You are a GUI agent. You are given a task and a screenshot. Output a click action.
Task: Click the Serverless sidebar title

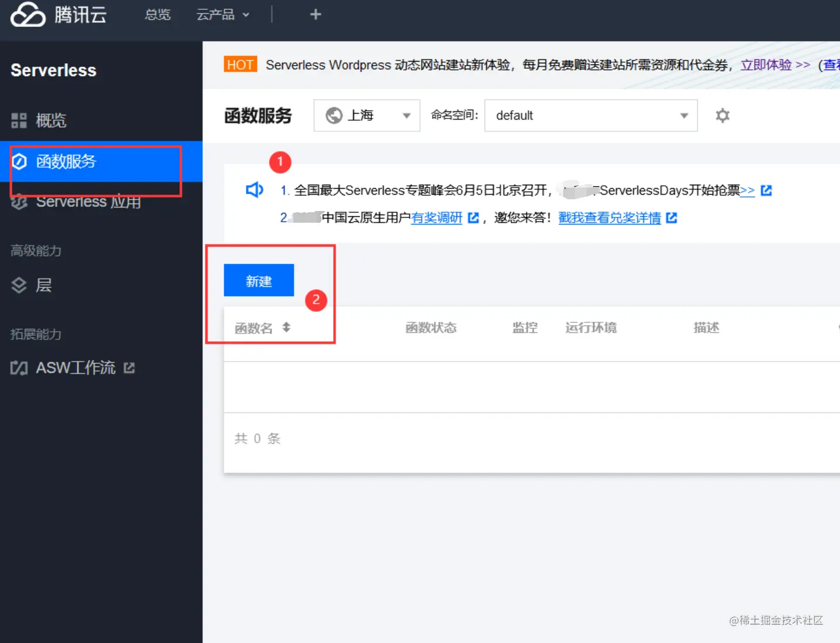[53, 70]
